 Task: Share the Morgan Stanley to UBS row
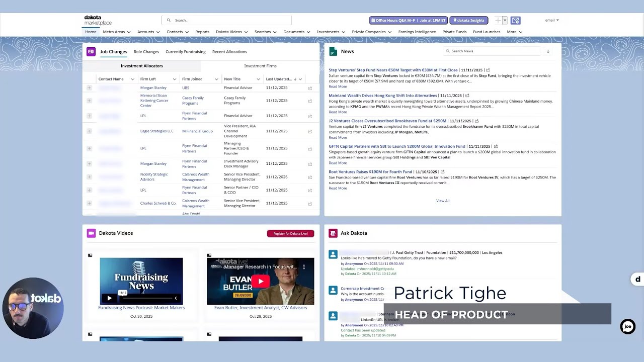(310, 88)
